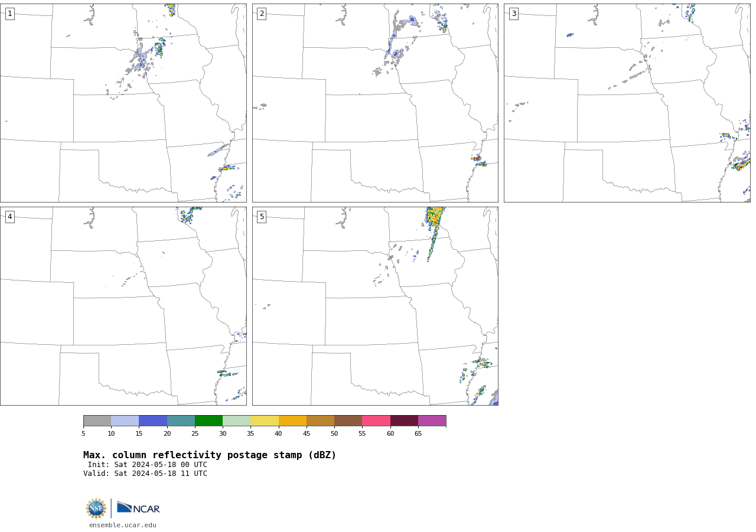Click the orange 40-45 dBZ swatch

tap(292, 421)
